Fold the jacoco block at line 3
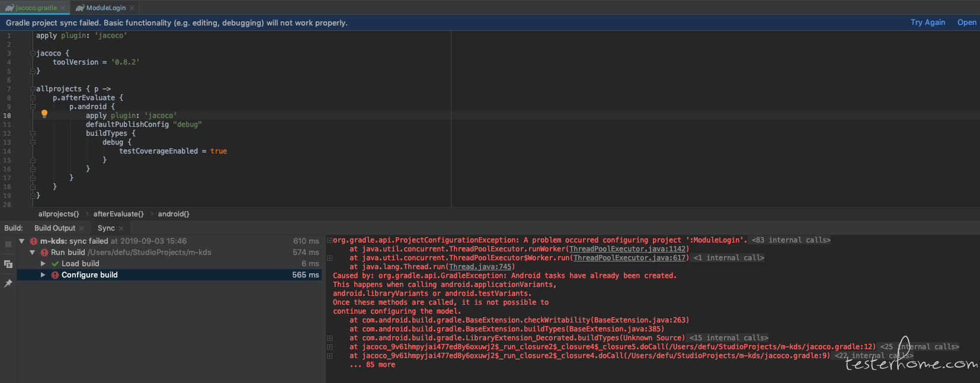Screen dimensions: 980x383 click(33, 53)
